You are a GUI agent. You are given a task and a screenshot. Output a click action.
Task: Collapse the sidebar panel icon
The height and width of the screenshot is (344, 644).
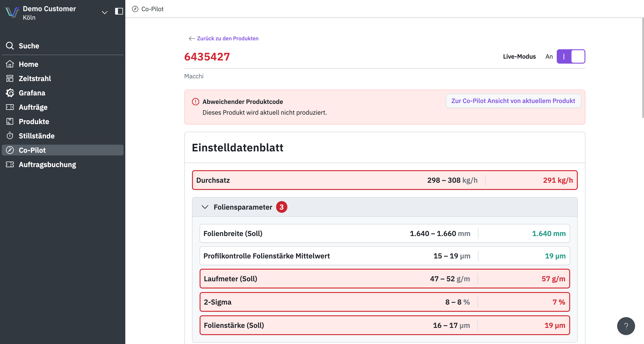coord(119,11)
